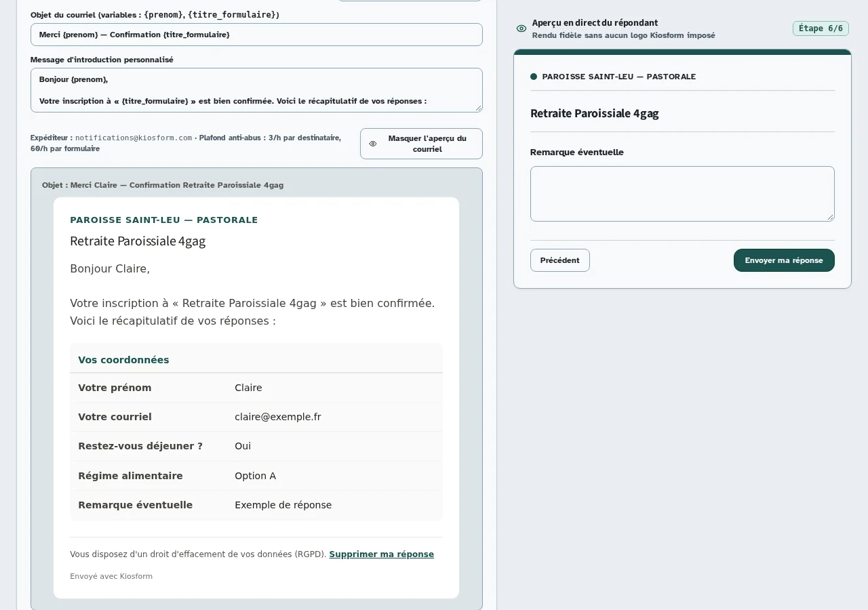Click the Restez-vous déjeuner ? label
The image size is (868, 610).
(140, 446)
